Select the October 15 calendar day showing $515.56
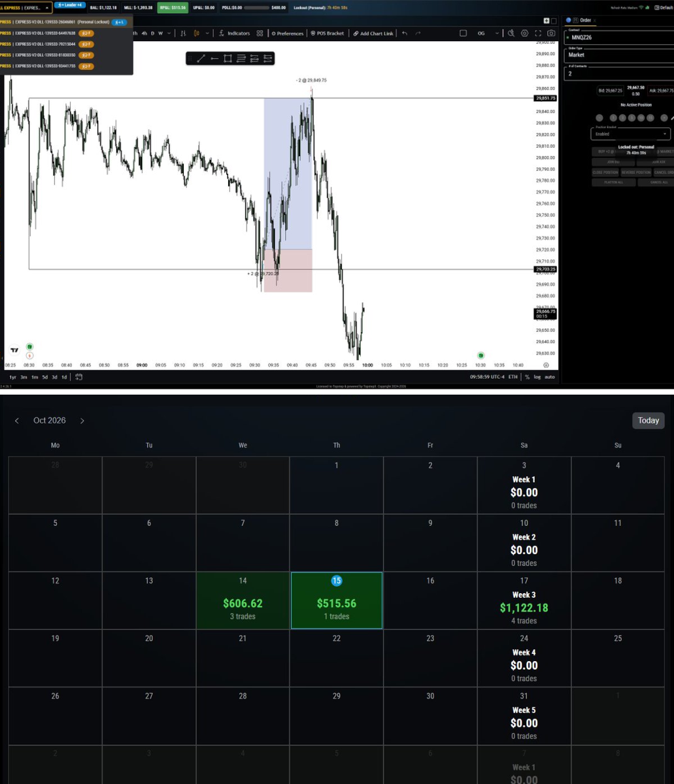 (x=337, y=600)
